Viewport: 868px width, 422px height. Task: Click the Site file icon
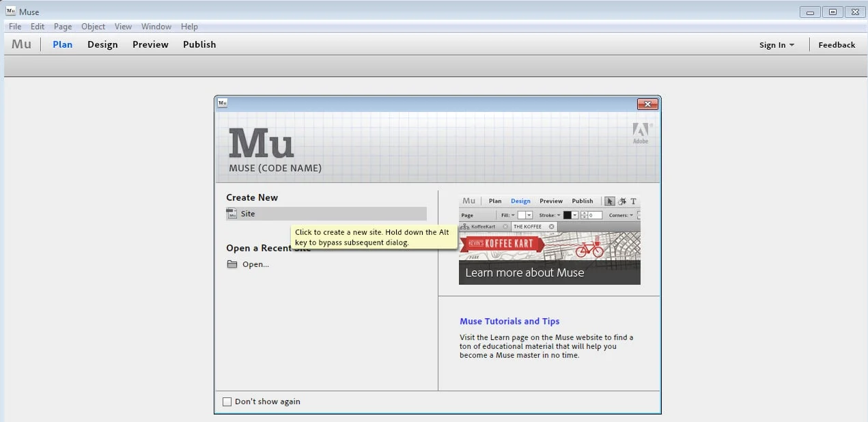(232, 214)
